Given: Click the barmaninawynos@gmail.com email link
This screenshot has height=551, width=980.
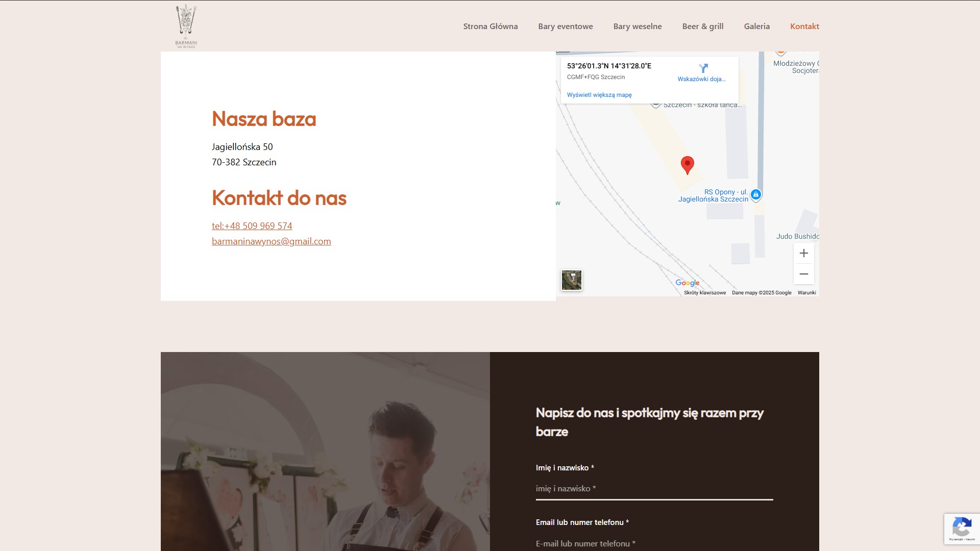Looking at the screenshot, I should tap(271, 241).
